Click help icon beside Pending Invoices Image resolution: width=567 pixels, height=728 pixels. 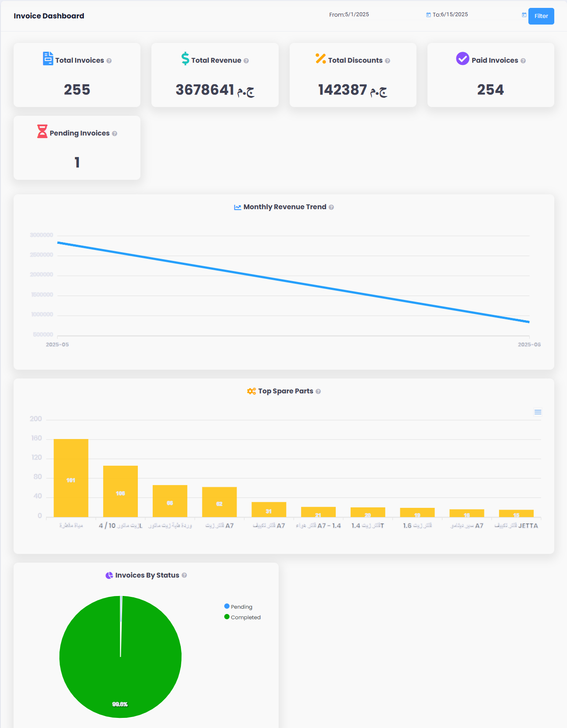point(115,134)
